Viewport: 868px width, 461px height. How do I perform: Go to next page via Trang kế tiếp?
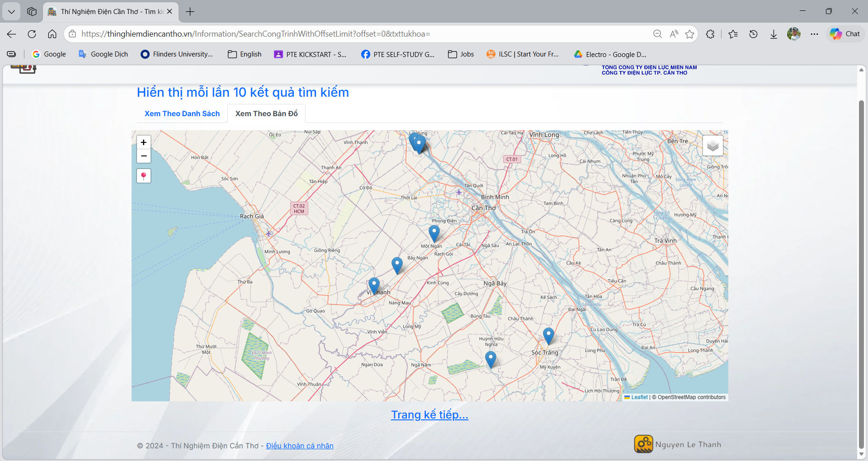pyautogui.click(x=429, y=414)
